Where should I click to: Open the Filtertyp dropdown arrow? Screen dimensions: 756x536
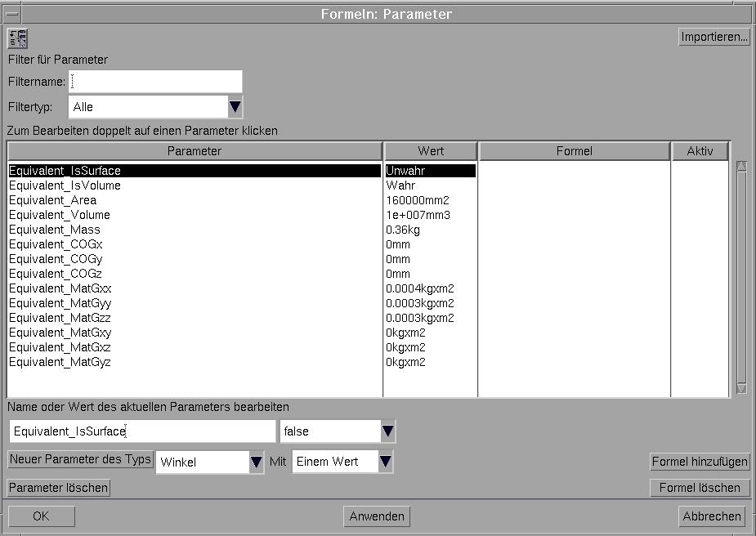point(235,106)
